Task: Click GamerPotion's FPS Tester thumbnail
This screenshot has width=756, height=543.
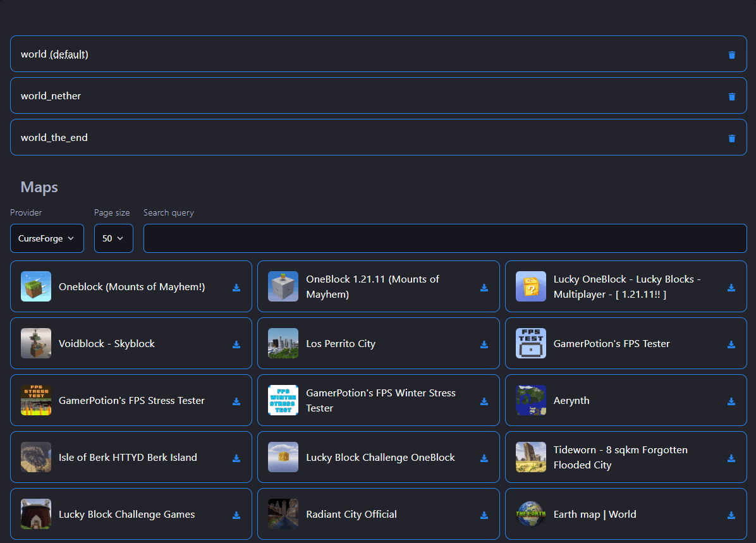Action: pyautogui.click(x=531, y=343)
